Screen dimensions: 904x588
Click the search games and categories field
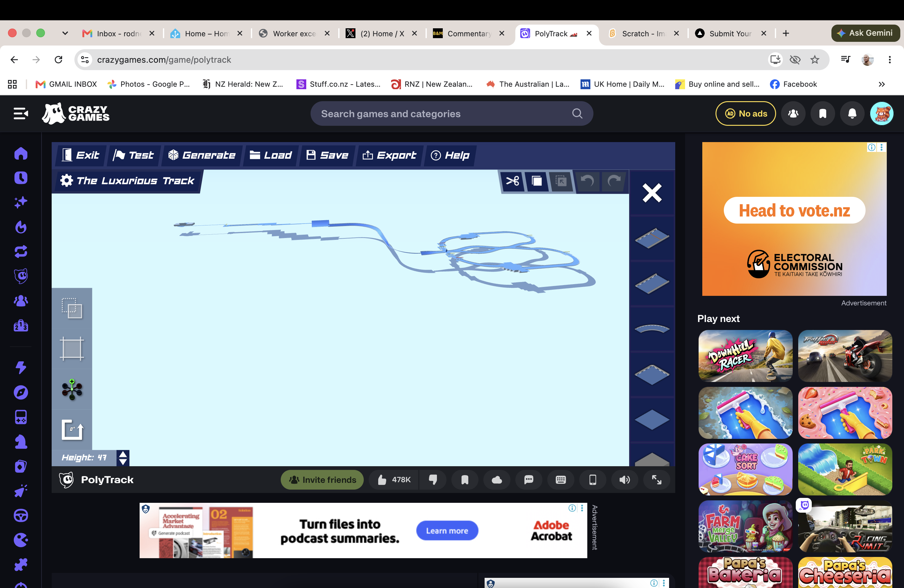click(452, 113)
